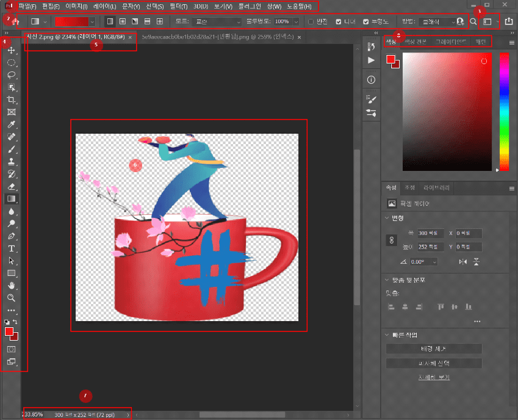Reset default foreground and background colors
This screenshot has width=518, height=420.
point(7,322)
